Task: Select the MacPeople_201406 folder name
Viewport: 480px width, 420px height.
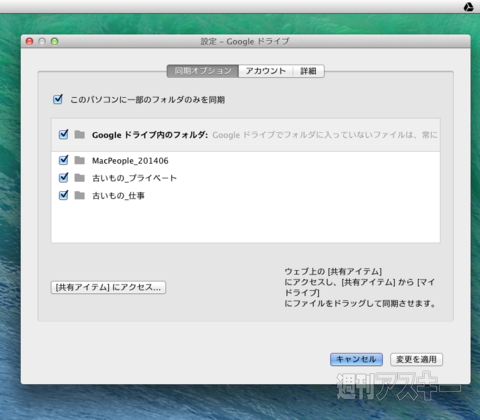Action: tap(130, 161)
